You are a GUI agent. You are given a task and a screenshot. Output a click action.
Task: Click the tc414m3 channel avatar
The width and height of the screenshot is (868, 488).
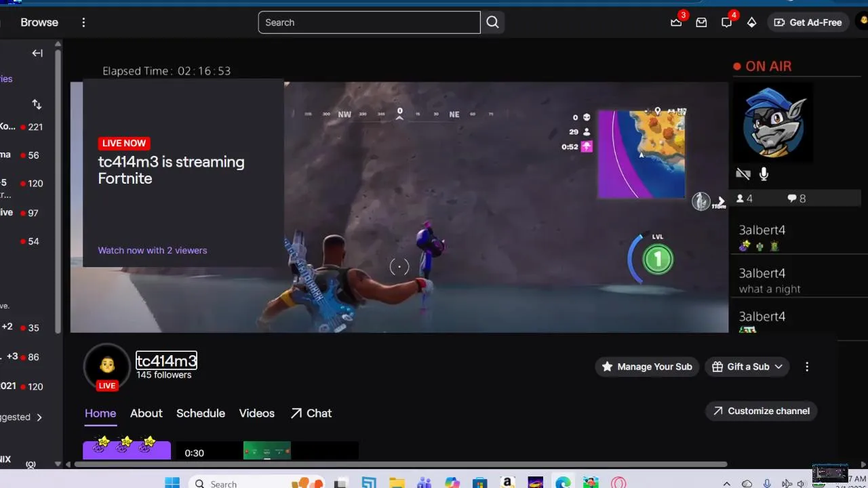point(106,366)
